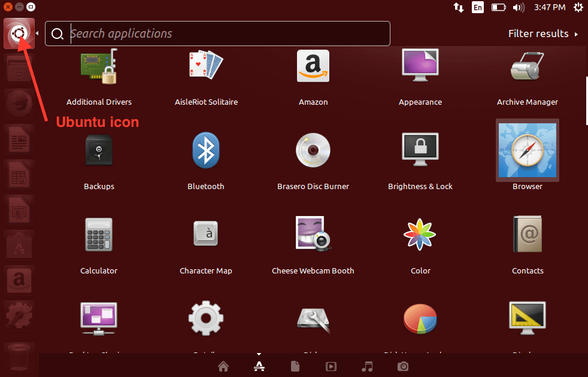588x377 pixels.
Task: Launch the Browser compass app
Action: coord(528,150)
